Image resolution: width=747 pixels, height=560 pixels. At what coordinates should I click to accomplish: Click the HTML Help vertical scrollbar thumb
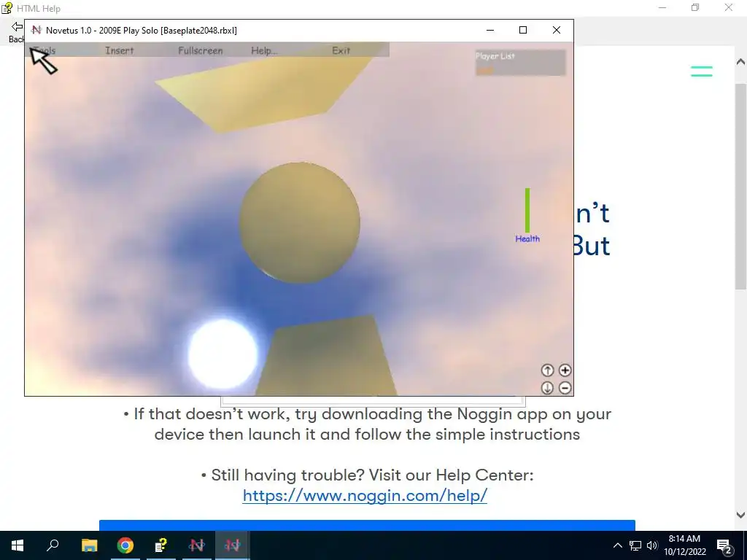click(x=740, y=186)
